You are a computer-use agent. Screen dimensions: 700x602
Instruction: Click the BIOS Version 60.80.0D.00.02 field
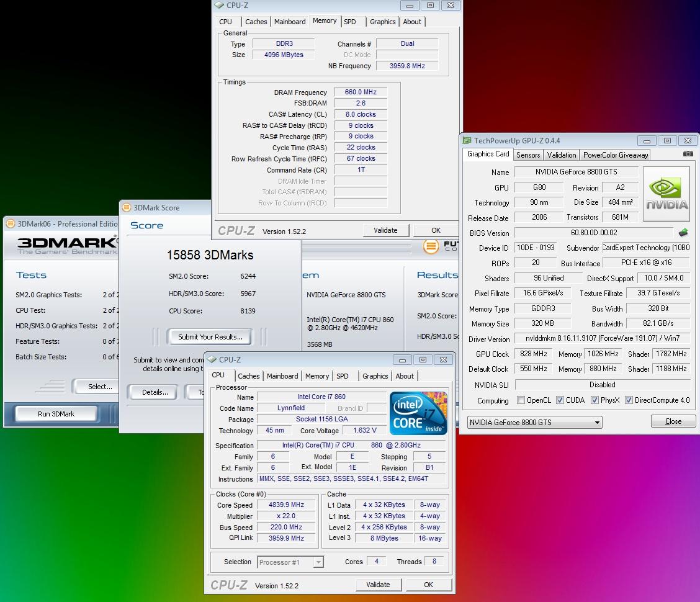pos(594,233)
